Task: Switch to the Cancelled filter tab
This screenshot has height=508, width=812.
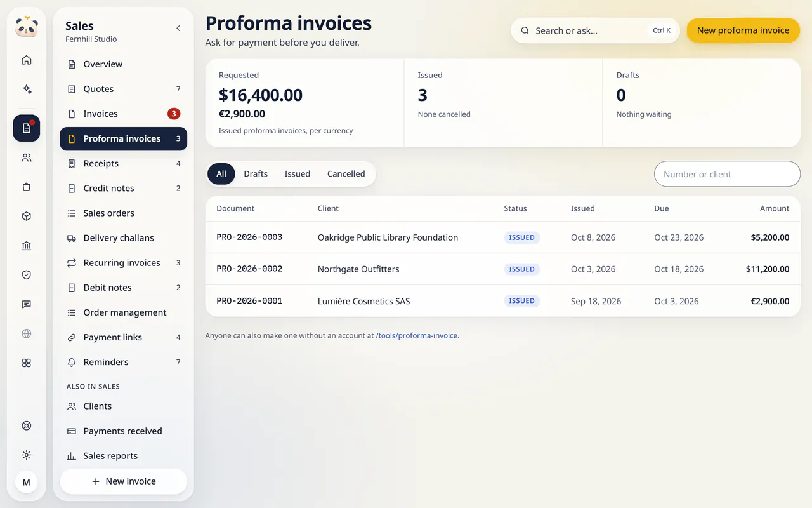Action: point(346,174)
